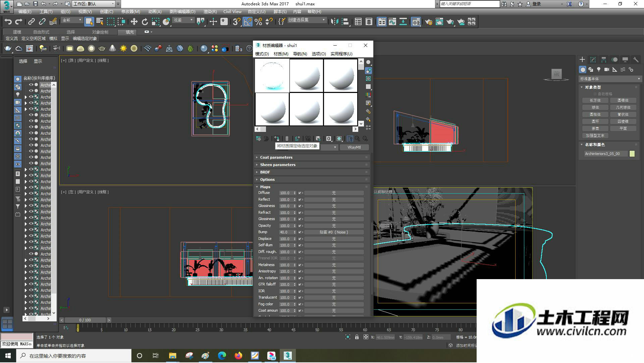The height and width of the screenshot is (363, 644).
Task: Choose the Rectangular Selection Region tool
Action: pos(111,22)
